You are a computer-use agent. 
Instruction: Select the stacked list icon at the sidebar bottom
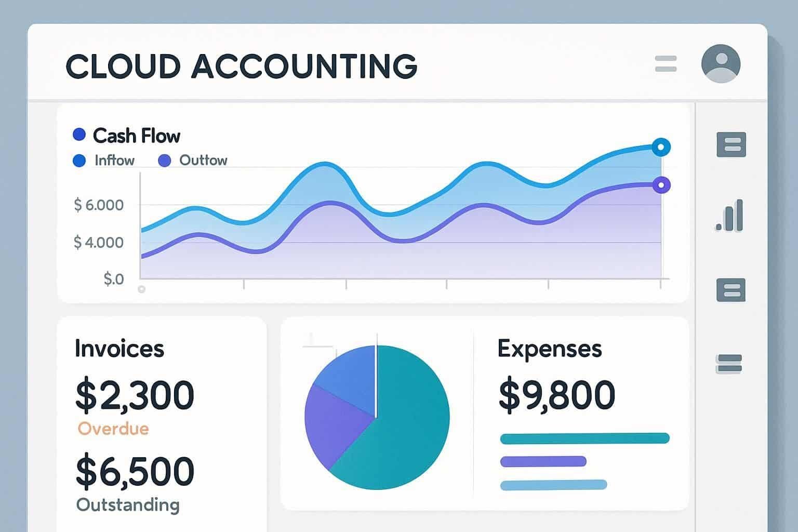(x=730, y=363)
